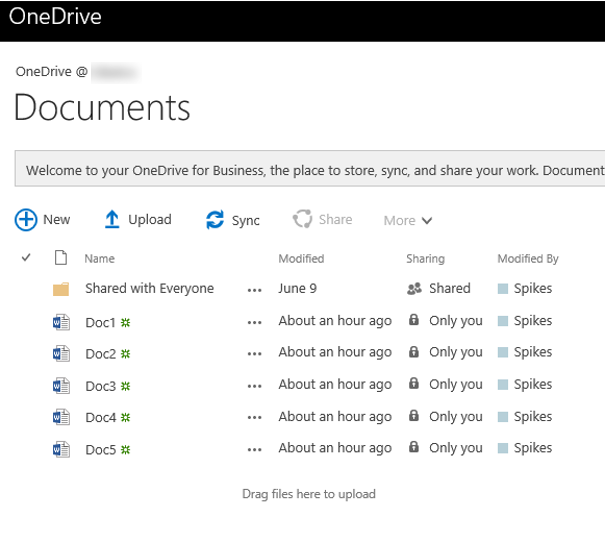The height and width of the screenshot is (542, 605).
Task: Toggle the select-all checkmark in header
Action: pos(26,258)
